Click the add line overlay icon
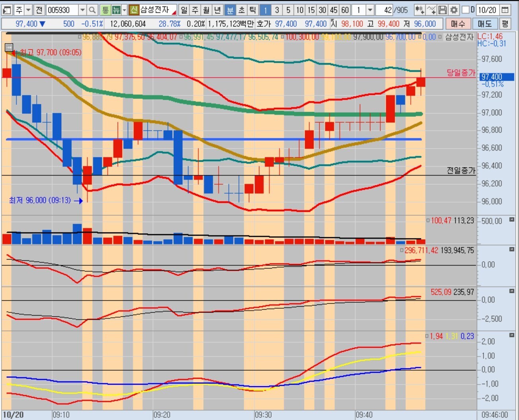 click(x=431, y=10)
